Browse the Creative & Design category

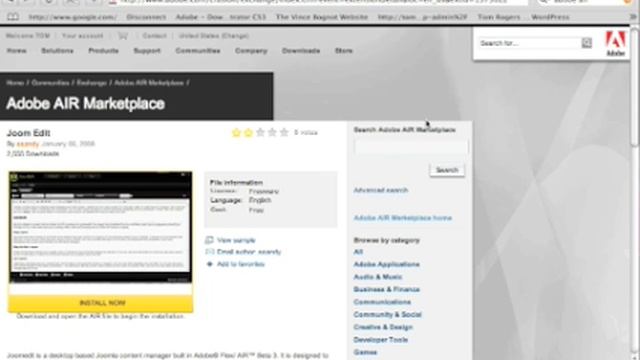383,327
